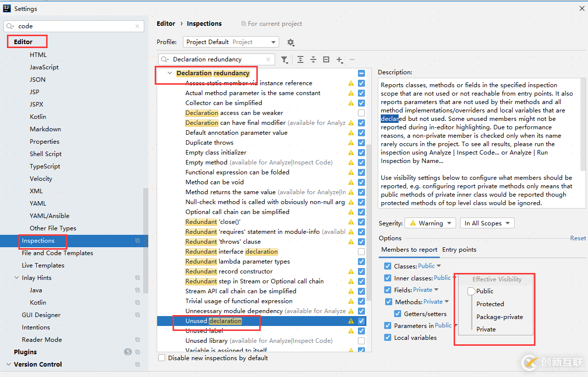The image size is (588, 377).
Task: Uncheck the Getters/setters option
Action: click(x=398, y=314)
